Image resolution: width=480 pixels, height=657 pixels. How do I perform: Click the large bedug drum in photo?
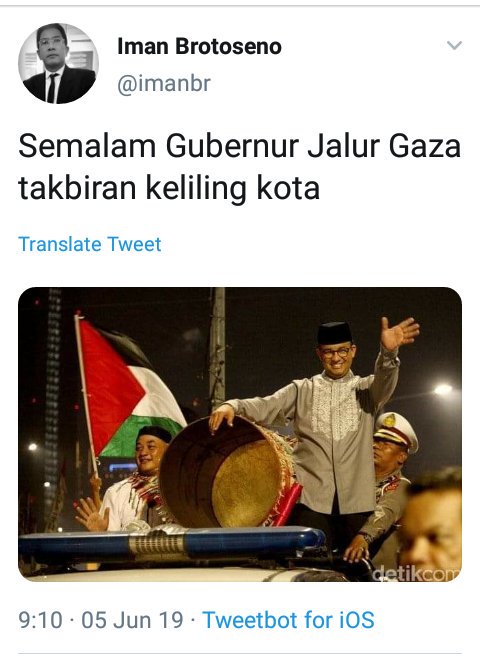point(228,473)
